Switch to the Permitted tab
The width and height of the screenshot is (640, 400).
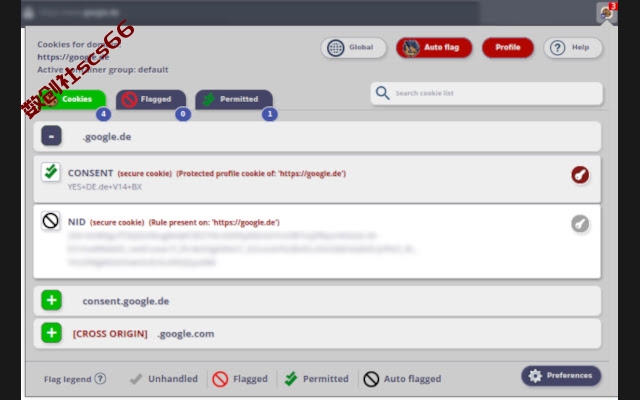pos(234,99)
